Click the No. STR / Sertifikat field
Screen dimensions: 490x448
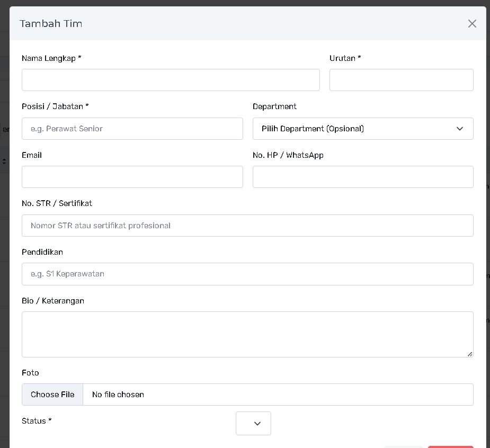247,226
